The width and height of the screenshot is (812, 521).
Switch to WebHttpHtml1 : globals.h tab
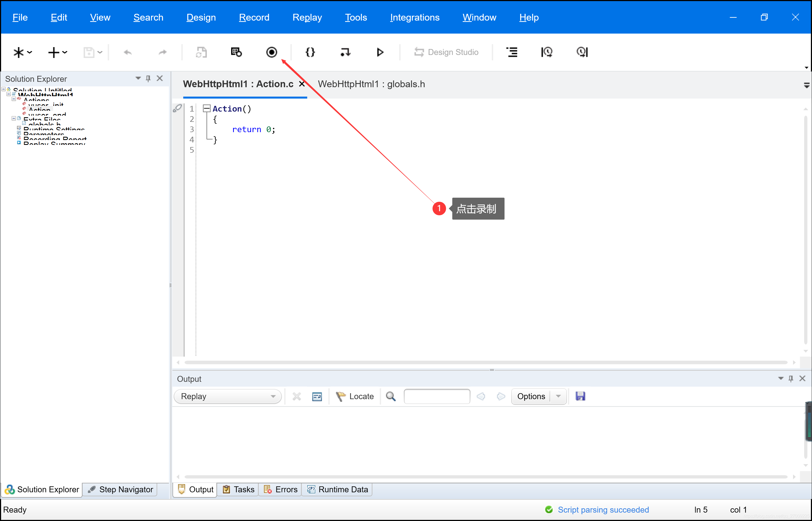(371, 84)
